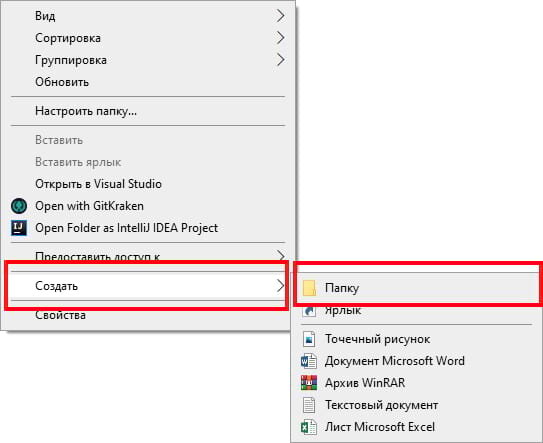Create a Текстовый документ
Screen dimensions: 543x443
point(417,405)
